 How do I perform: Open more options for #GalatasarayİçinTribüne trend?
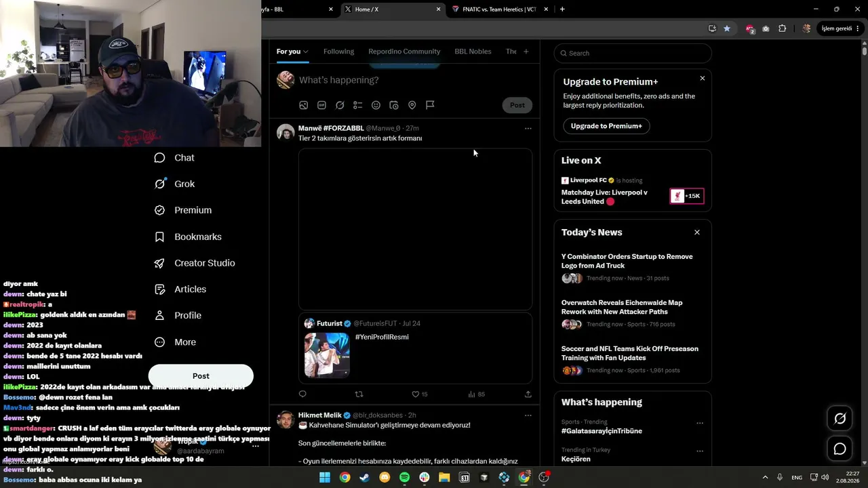[700, 423]
